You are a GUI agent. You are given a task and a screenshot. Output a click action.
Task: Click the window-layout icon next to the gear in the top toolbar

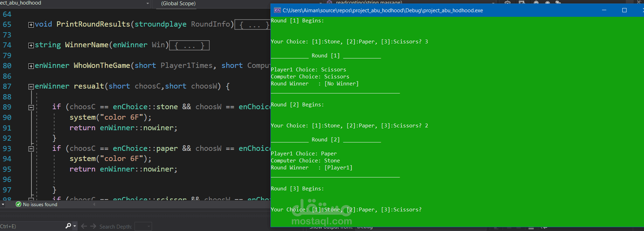pos(522,2)
